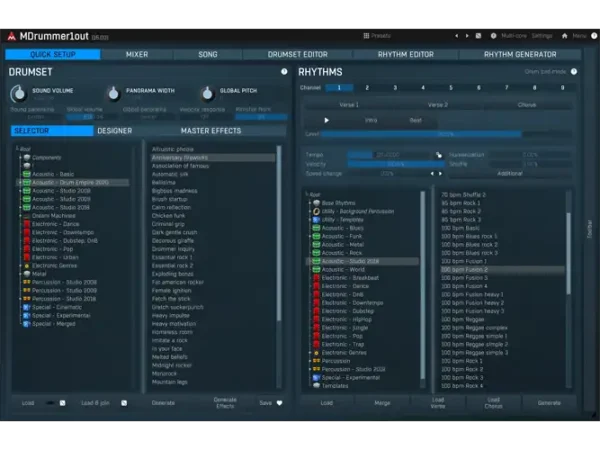Screen dimensions: 600x450
Task: Adjust the Velocity slider
Action: coord(396,164)
